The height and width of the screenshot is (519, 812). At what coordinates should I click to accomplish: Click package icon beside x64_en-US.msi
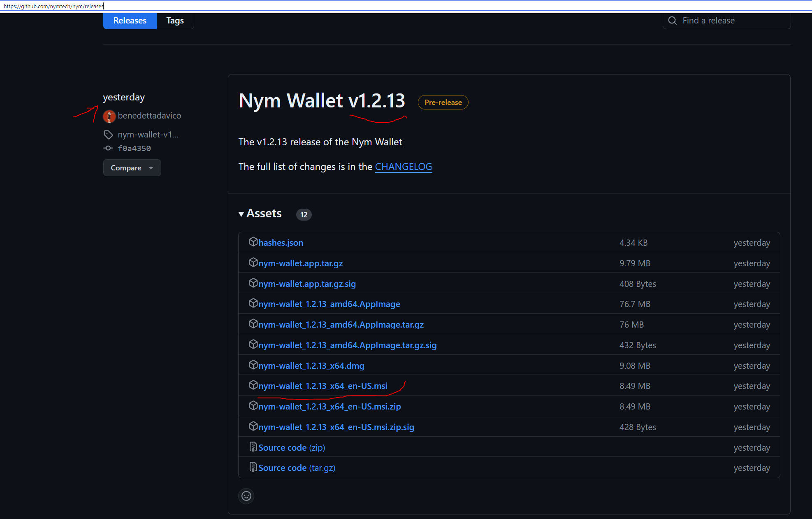(253, 385)
